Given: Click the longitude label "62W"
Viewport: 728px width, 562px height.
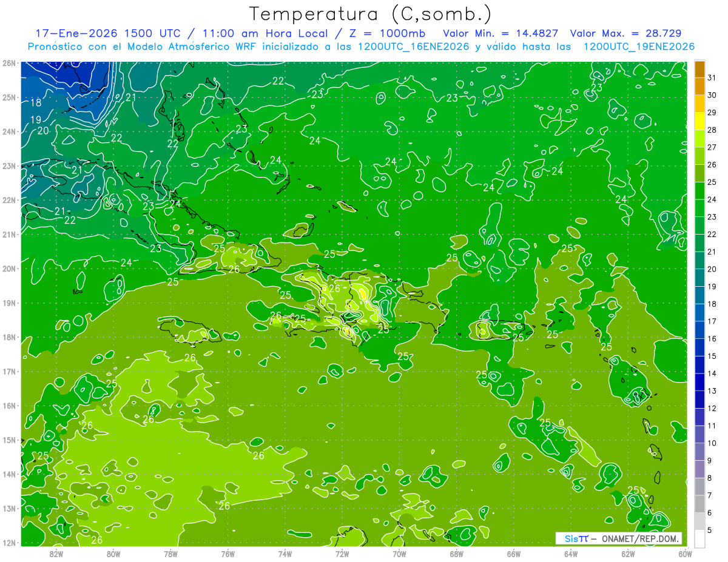Looking at the screenshot, I should (x=628, y=553).
